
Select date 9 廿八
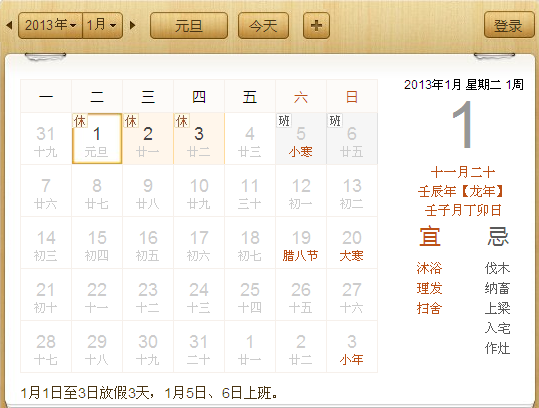pos(148,191)
